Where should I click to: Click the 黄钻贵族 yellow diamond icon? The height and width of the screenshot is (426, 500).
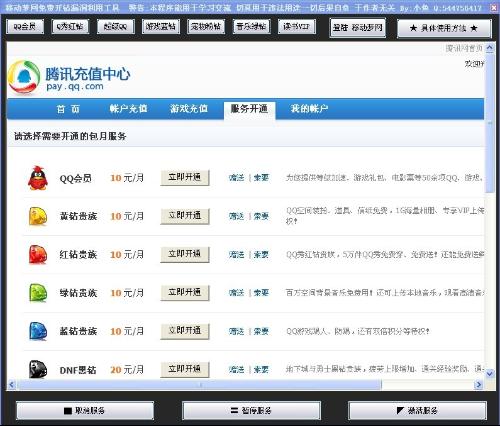coord(38,216)
